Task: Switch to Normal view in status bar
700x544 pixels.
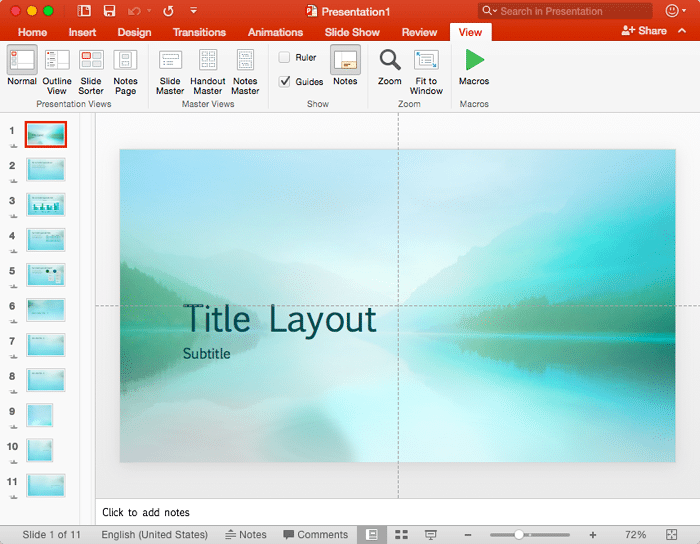Action: pos(371,534)
